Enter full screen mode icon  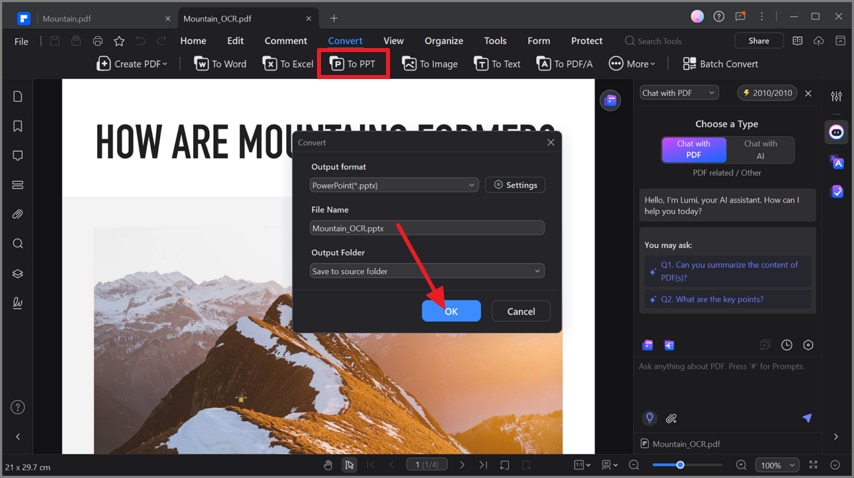tap(813, 465)
